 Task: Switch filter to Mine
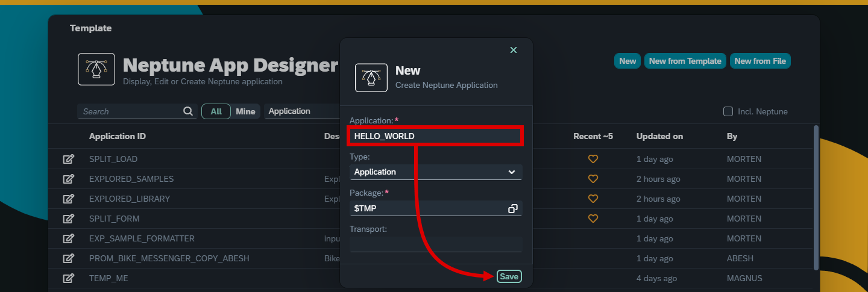coord(245,111)
